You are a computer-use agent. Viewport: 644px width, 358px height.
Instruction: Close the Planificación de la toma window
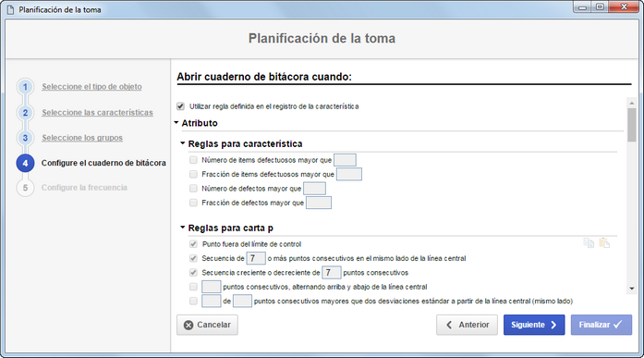click(x=624, y=7)
